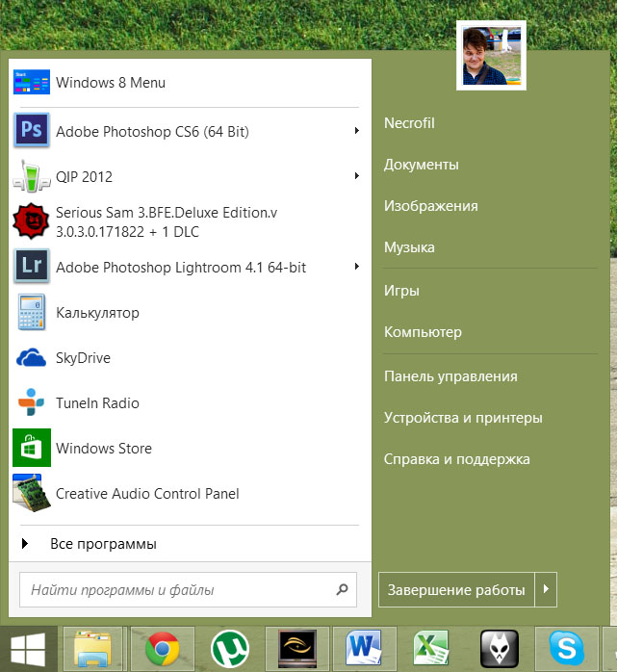Open 'Панель управления'

coord(450,376)
